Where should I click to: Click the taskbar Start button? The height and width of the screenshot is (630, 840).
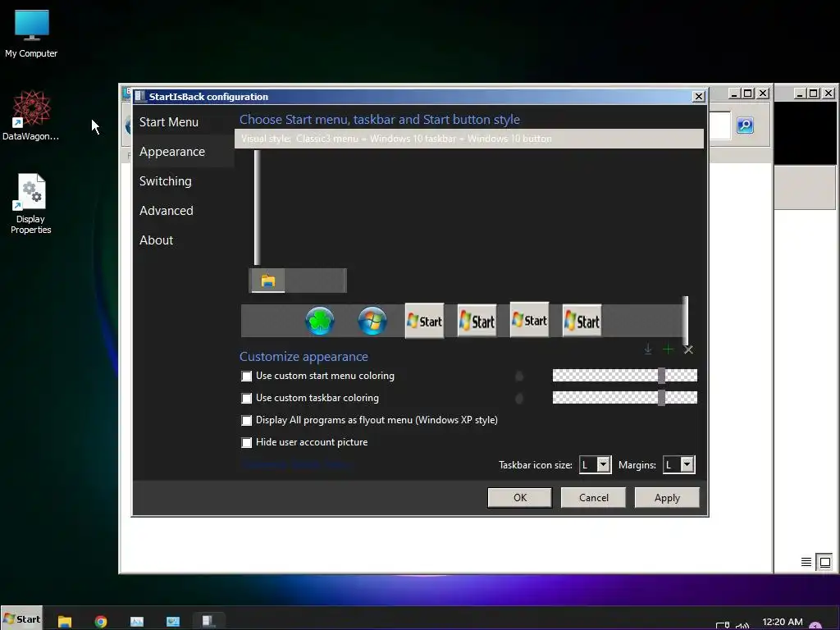point(21,619)
